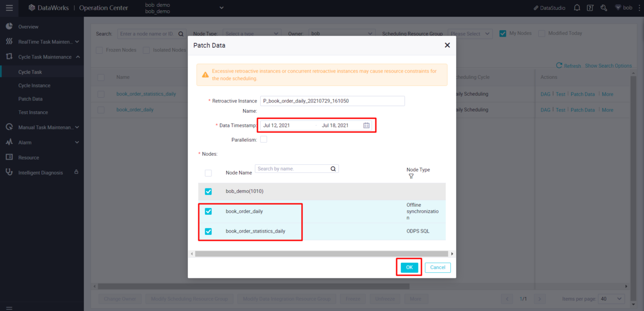The width and height of the screenshot is (644, 311).
Task: Expand RealTime Task Maintenance section
Action: click(x=77, y=41)
